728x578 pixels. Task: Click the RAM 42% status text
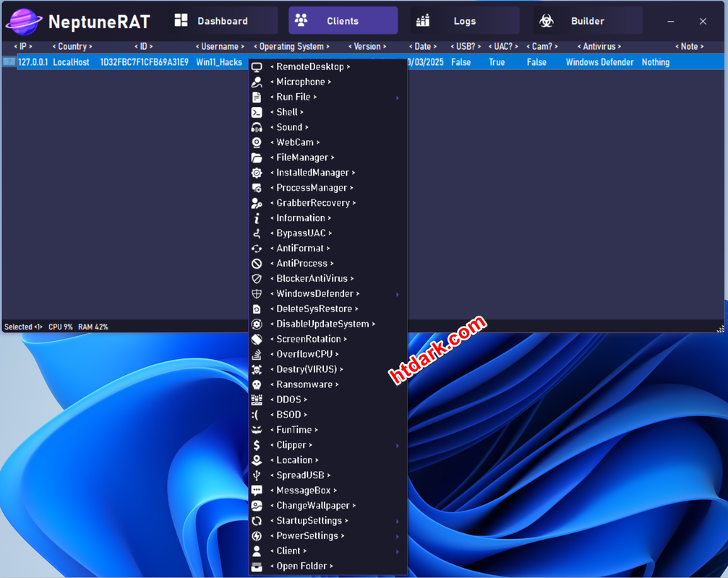point(93,327)
